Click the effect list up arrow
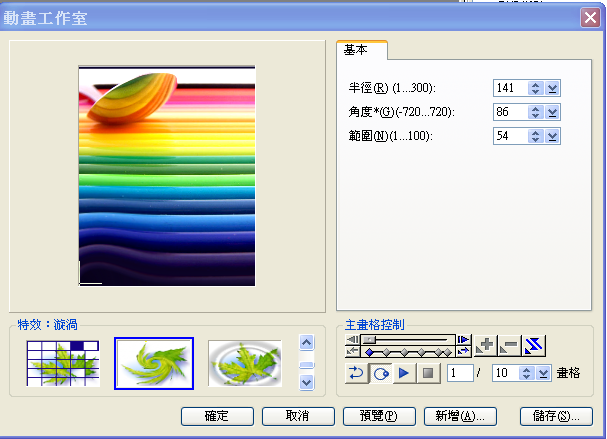Viewport: 607px width, 439px height. (x=307, y=343)
